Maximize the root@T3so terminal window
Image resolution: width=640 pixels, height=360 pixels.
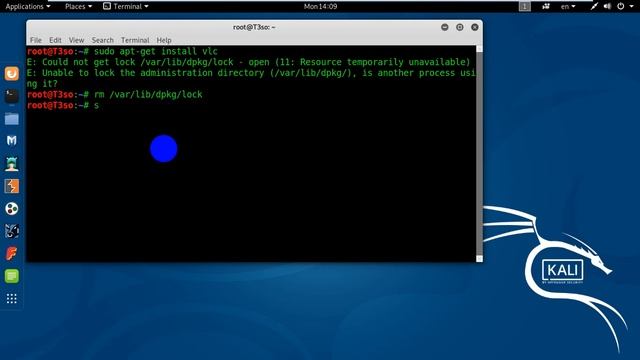tap(460, 27)
